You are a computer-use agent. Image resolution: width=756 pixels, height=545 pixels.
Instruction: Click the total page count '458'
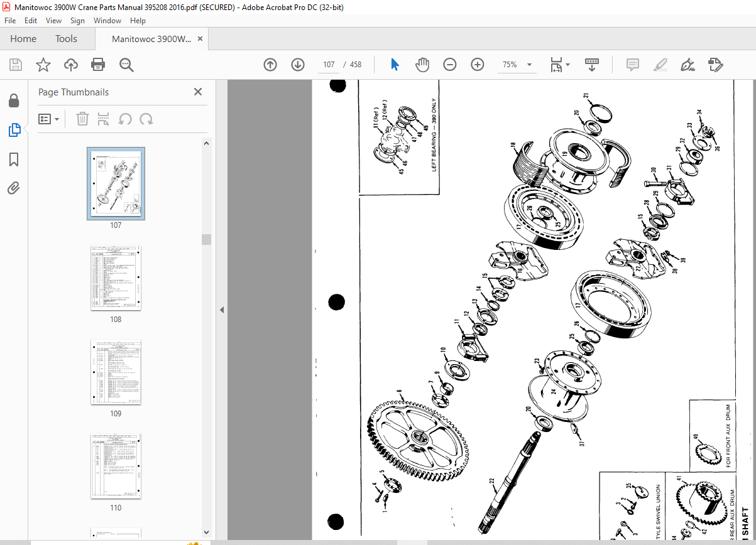[355, 65]
